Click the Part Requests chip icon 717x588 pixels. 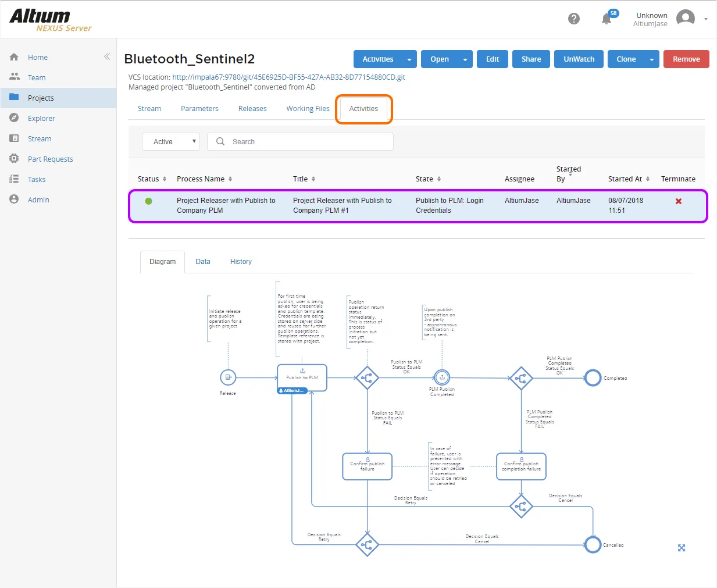[15, 158]
